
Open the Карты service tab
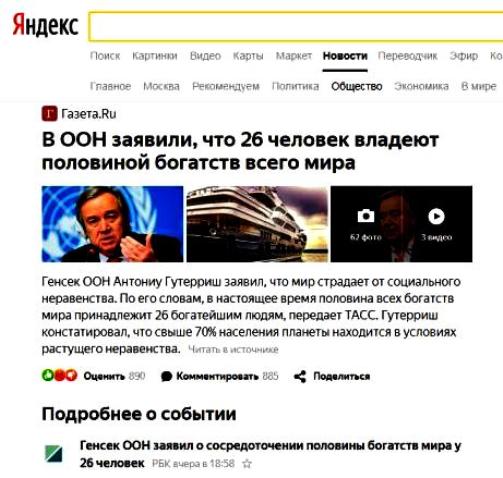[248, 56]
